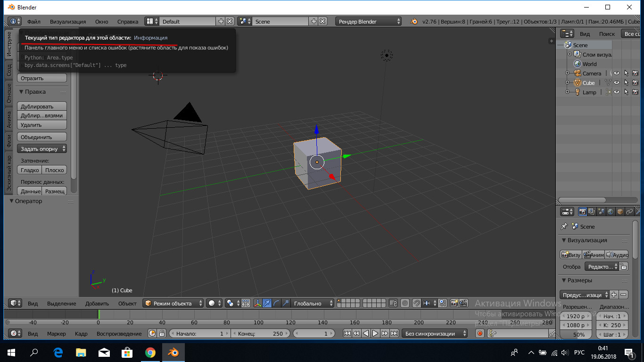Open the Render Layers properties tab

592,212
